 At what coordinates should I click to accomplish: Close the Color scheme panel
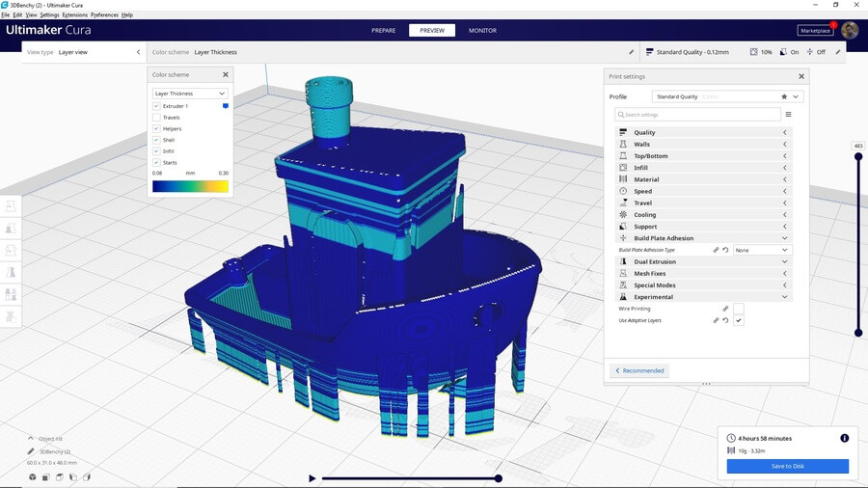click(226, 74)
